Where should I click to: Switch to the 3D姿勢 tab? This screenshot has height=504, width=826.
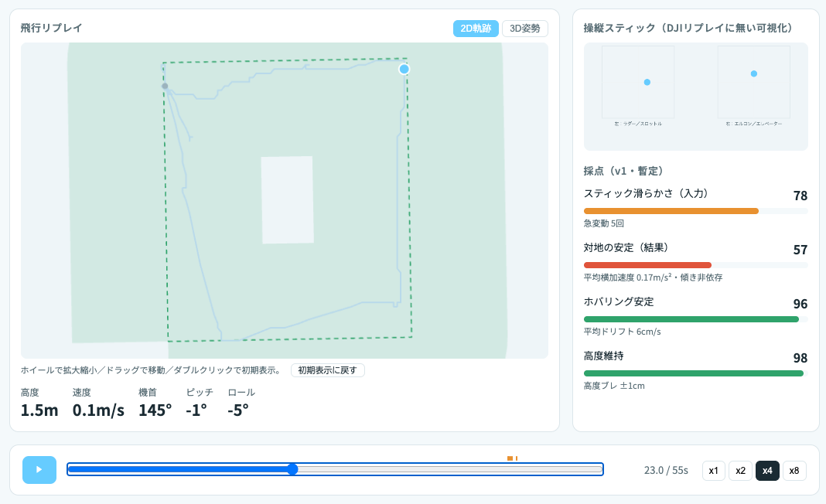(524, 29)
